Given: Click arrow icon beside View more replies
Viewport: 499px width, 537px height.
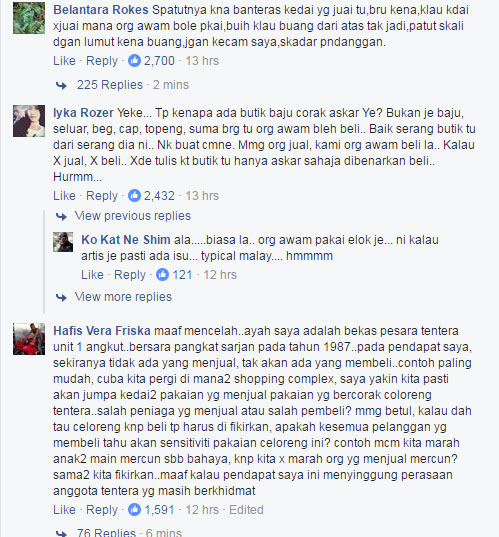Looking at the screenshot, I should [61, 297].
